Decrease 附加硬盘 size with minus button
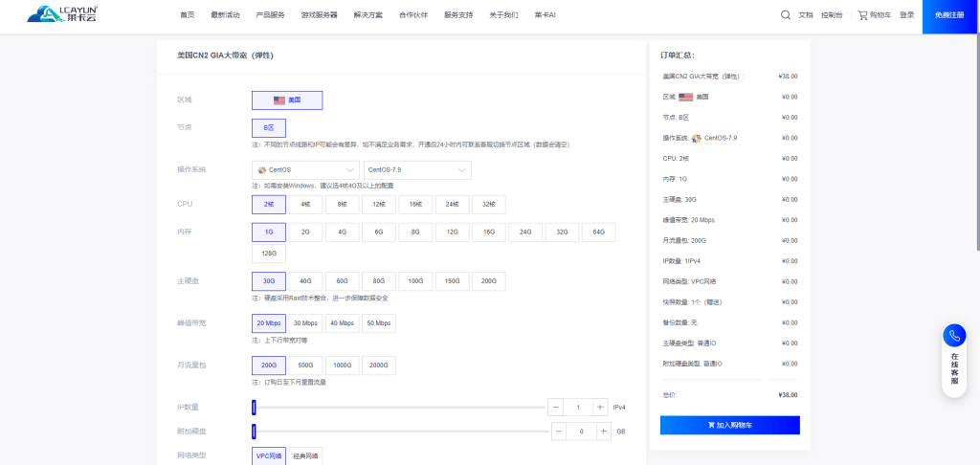 tap(559, 432)
